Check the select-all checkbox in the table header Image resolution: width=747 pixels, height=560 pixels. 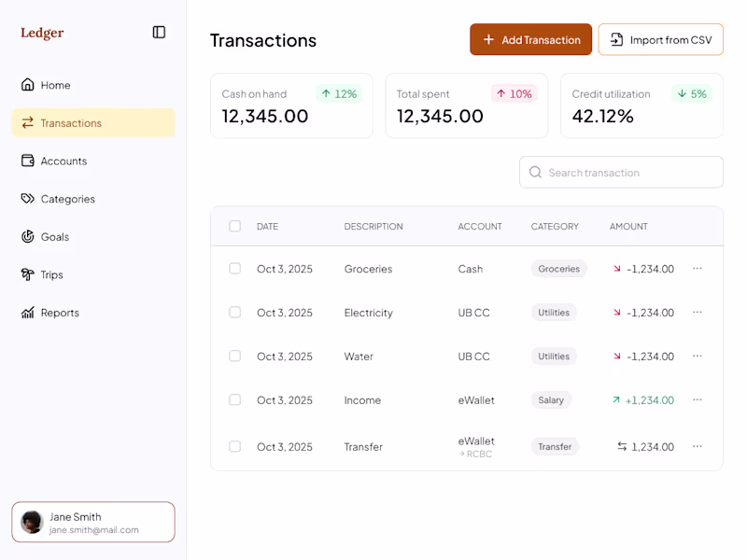pyautogui.click(x=234, y=226)
